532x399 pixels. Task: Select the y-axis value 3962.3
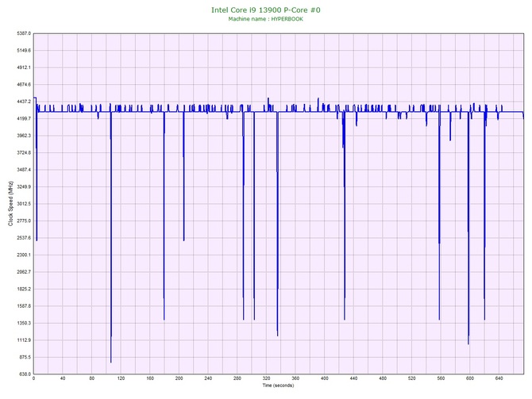pos(24,136)
